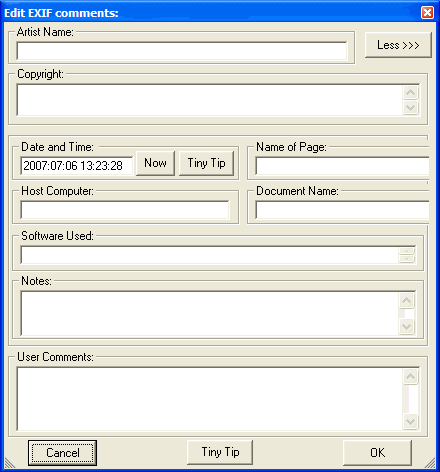The image size is (440, 472).
Task: Click inside the Copyright text area
Action: pos(209,100)
